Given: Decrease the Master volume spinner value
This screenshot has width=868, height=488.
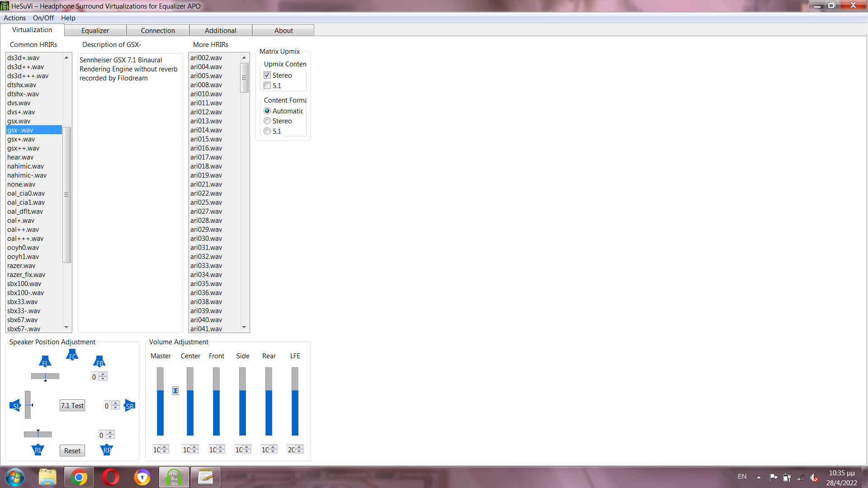Looking at the screenshot, I should 165,451.
